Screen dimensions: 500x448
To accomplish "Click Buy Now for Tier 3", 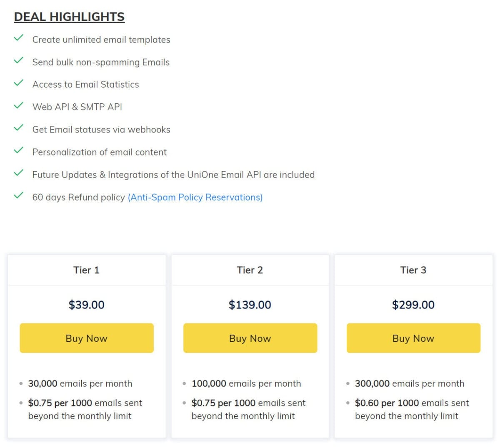I will (413, 338).
